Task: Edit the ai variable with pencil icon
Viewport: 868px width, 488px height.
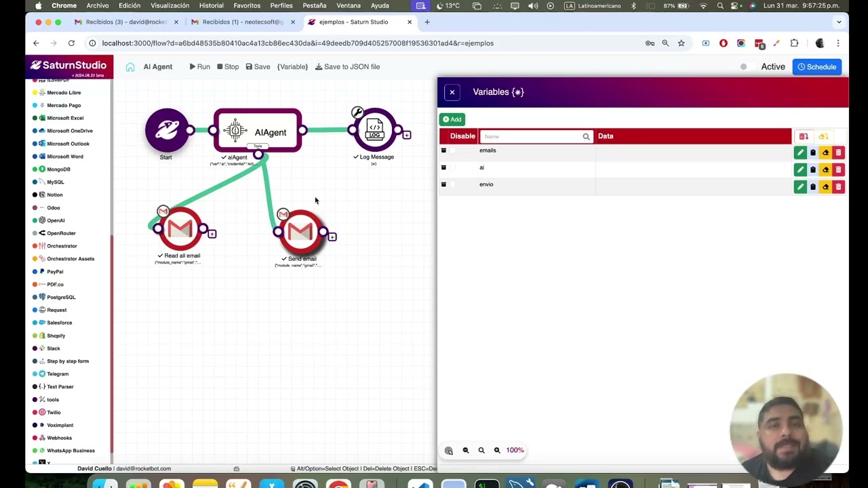Action: pyautogui.click(x=800, y=169)
